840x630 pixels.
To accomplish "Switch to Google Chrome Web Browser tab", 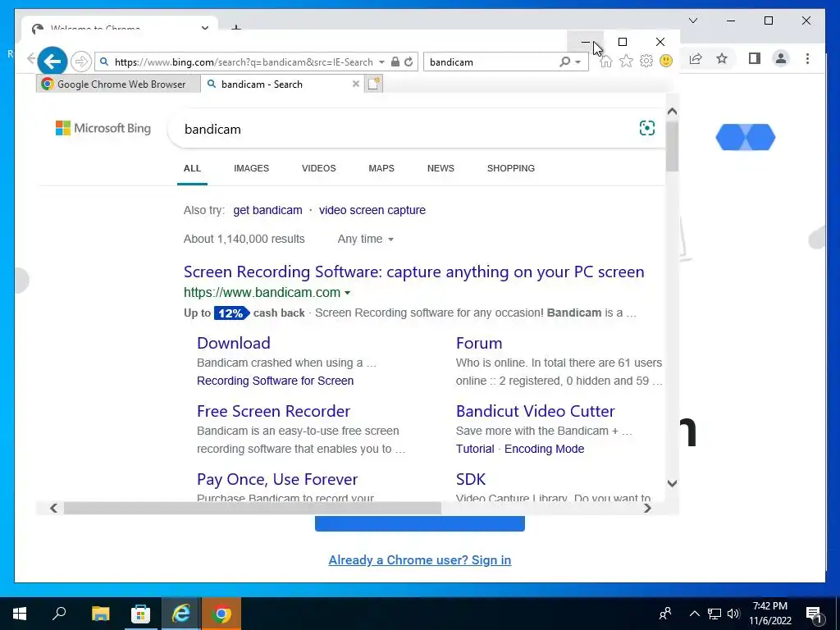I will coord(118,84).
